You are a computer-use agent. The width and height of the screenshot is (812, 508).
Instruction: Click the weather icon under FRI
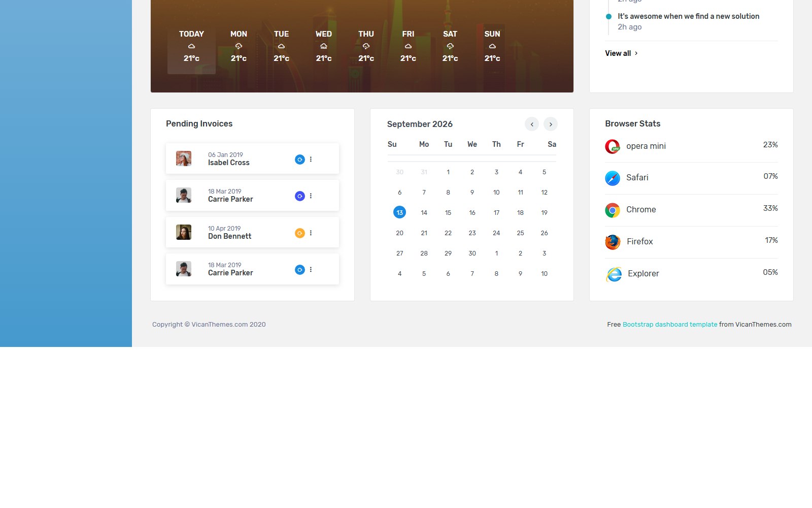click(408, 46)
